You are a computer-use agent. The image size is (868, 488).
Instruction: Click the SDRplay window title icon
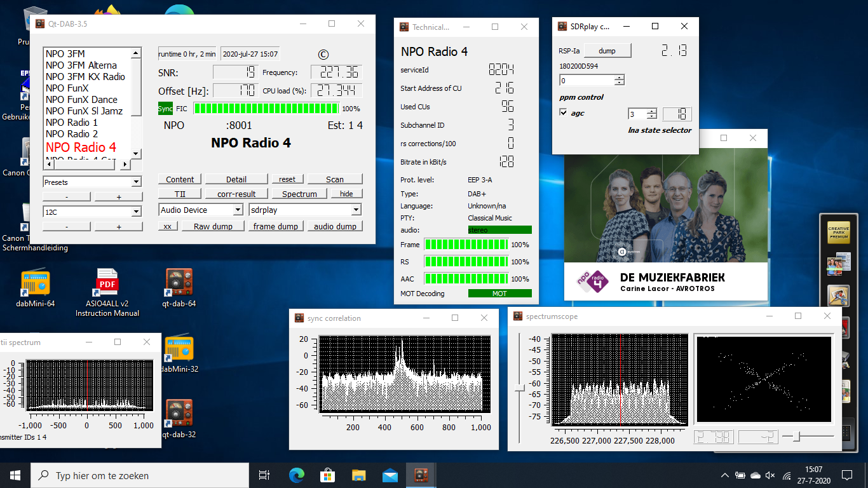(562, 26)
